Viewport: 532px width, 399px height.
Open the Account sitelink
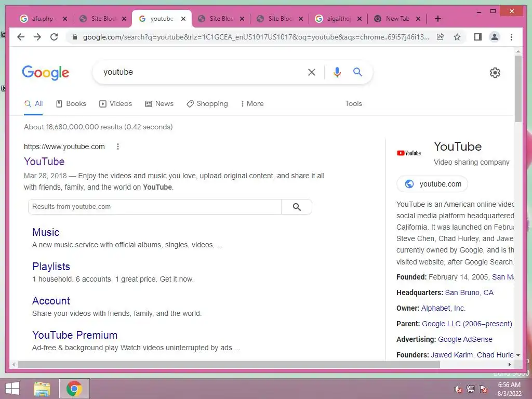pyautogui.click(x=51, y=301)
